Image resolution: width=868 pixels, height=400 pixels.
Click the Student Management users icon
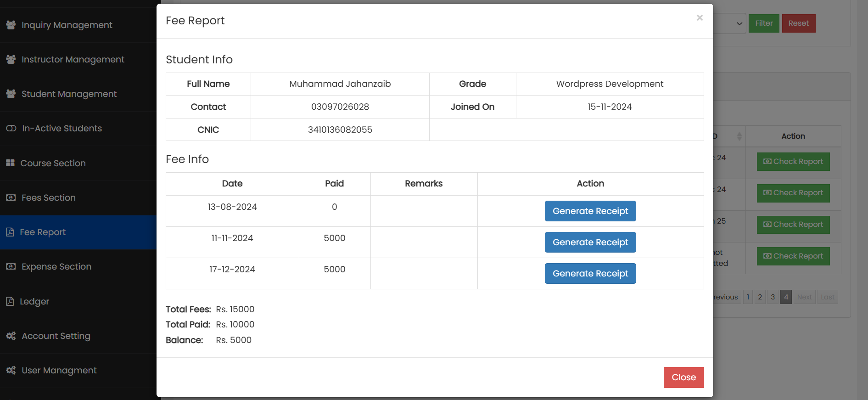click(11, 94)
